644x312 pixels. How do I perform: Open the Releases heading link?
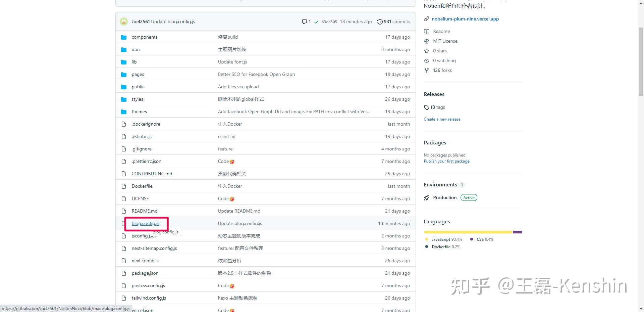pos(434,94)
